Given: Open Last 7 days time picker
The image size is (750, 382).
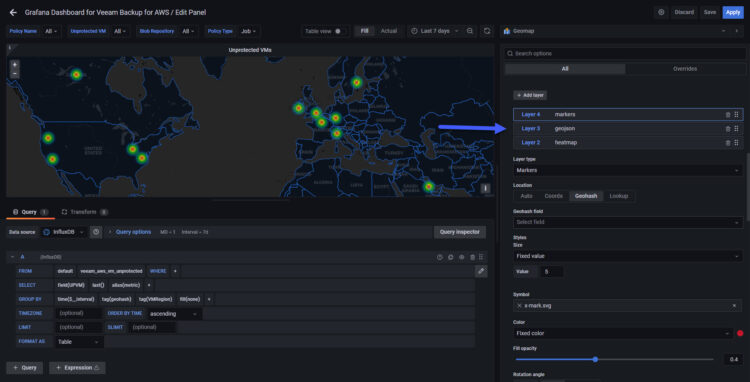Looking at the screenshot, I should tap(434, 31).
